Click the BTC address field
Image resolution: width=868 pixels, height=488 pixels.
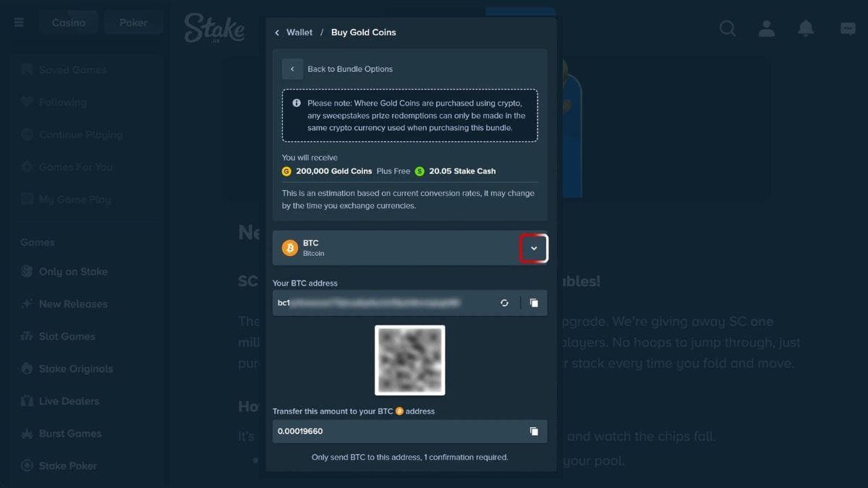[410, 303]
